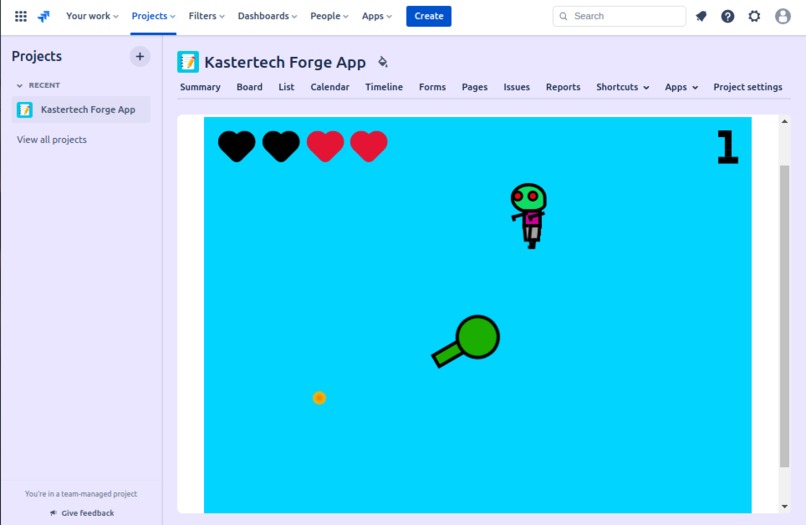Click the green alien character
The image size is (806, 525).
click(x=528, y=215)
